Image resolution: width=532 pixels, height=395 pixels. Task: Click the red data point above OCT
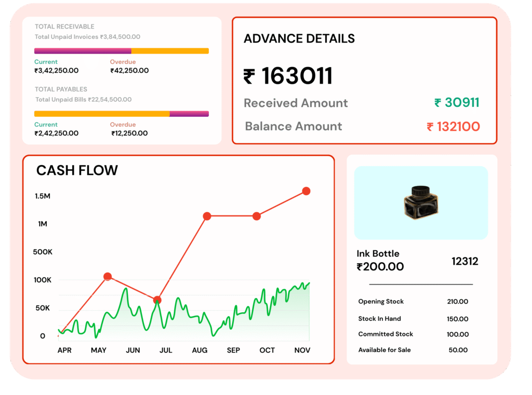pos(256,216)
